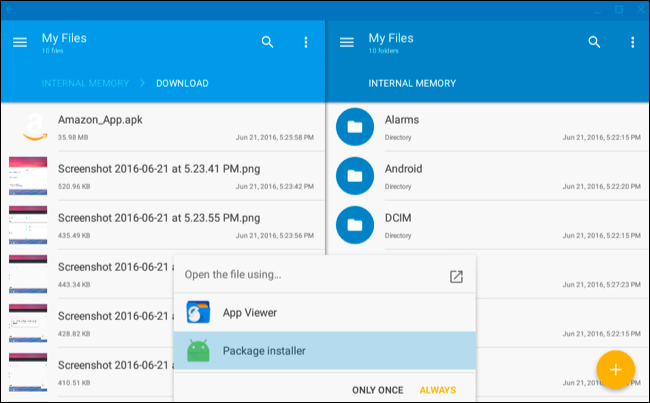Open thumbnail of the 443.34 KB screenshot
Image resolution: width=650 pixels, height=403 pixels.
(28, 274)
